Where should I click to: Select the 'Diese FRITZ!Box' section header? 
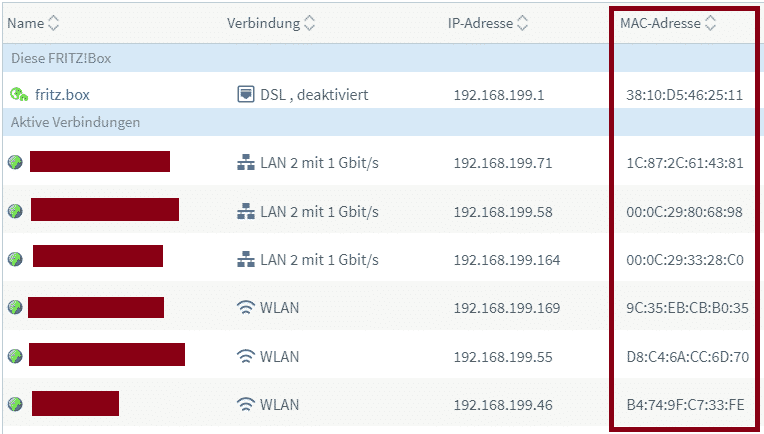tap(382, 58)
